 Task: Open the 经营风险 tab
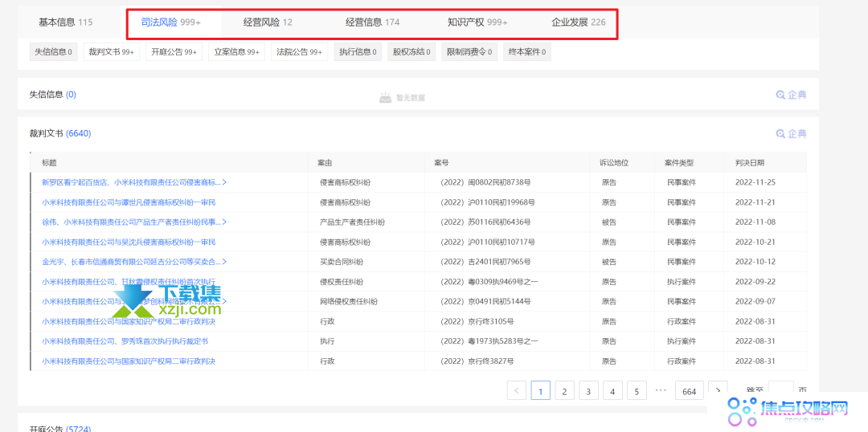(268, 22)
